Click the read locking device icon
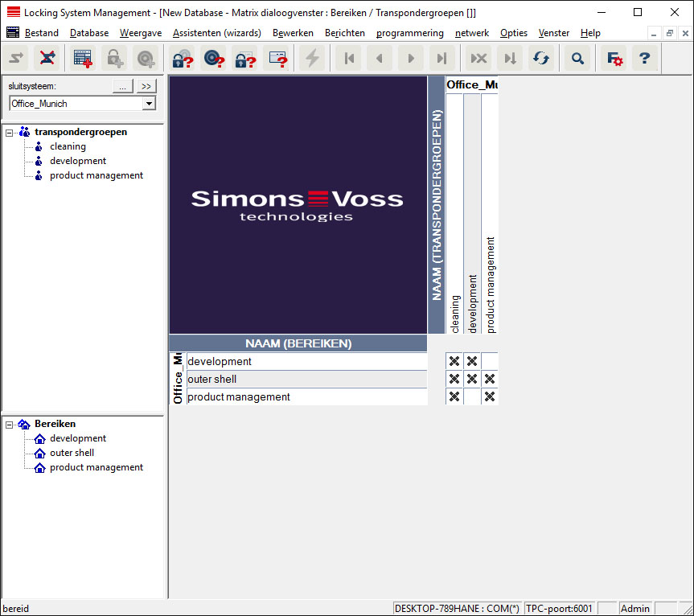This screenshot has height=616, width=694. [x=183, y=59]
